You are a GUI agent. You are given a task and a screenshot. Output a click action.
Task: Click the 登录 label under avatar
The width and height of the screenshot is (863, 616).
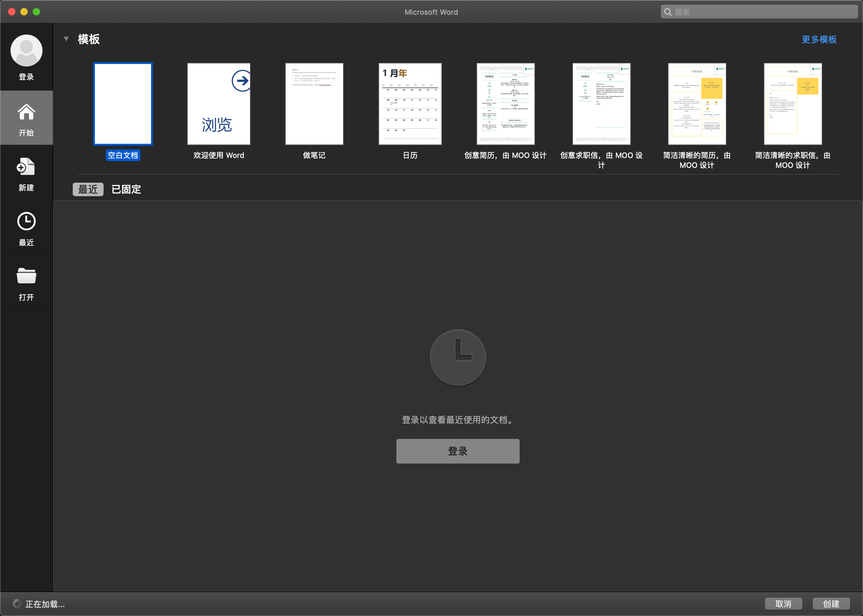coord(26,77)
